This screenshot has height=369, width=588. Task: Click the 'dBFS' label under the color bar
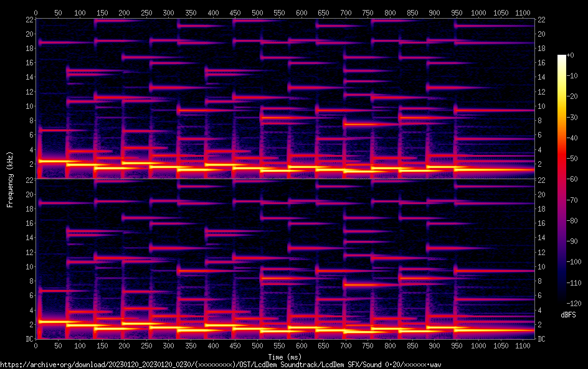567,315
